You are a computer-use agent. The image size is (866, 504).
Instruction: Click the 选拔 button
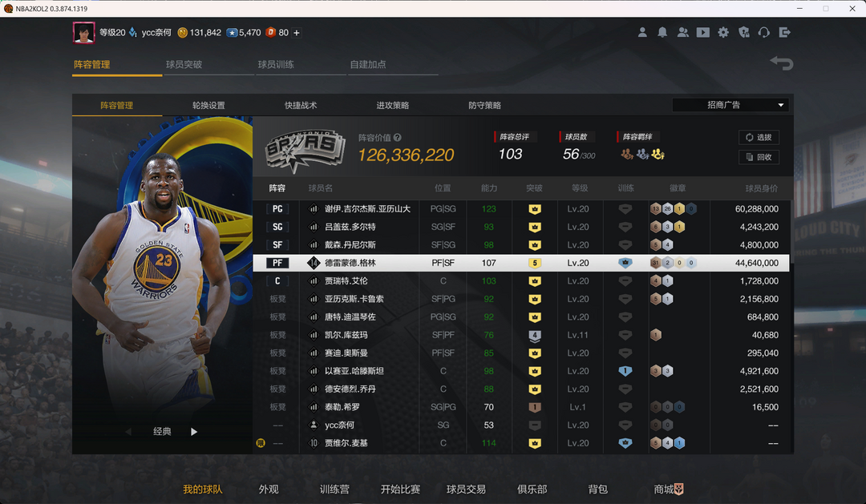click(759, 137)
